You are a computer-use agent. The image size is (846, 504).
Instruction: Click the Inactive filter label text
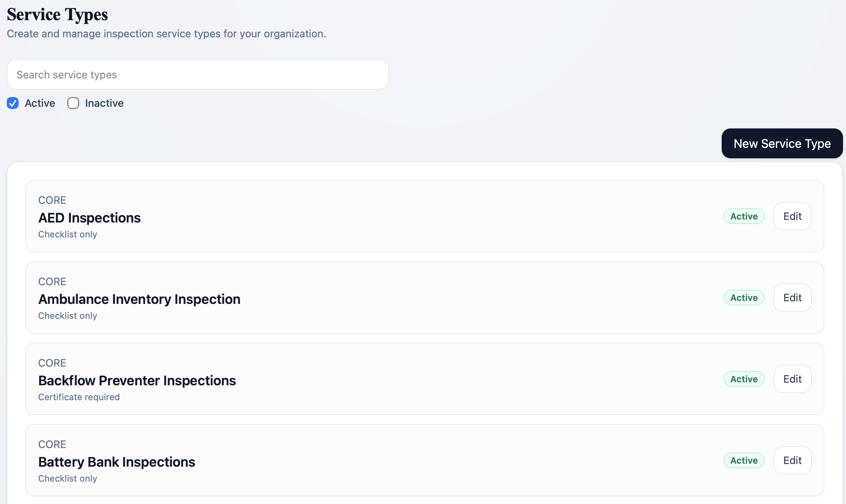point(104,103)
